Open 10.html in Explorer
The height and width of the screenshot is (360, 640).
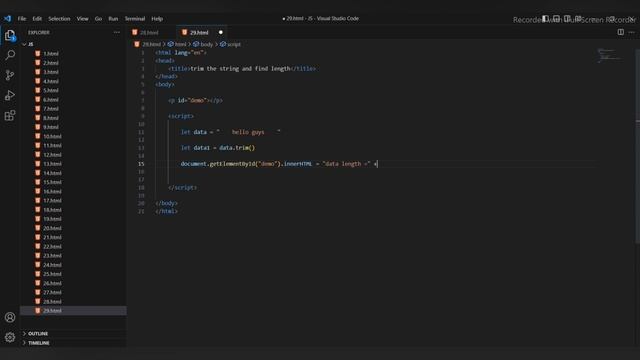point(52,136)
